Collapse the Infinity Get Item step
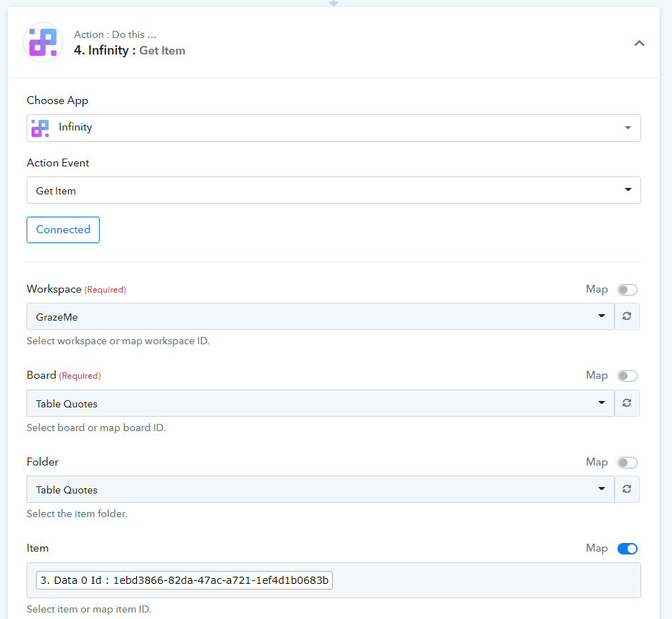Image resolution: width=672 pixels, height=619 pixels. pyautogui.click(x=639, y=43)
